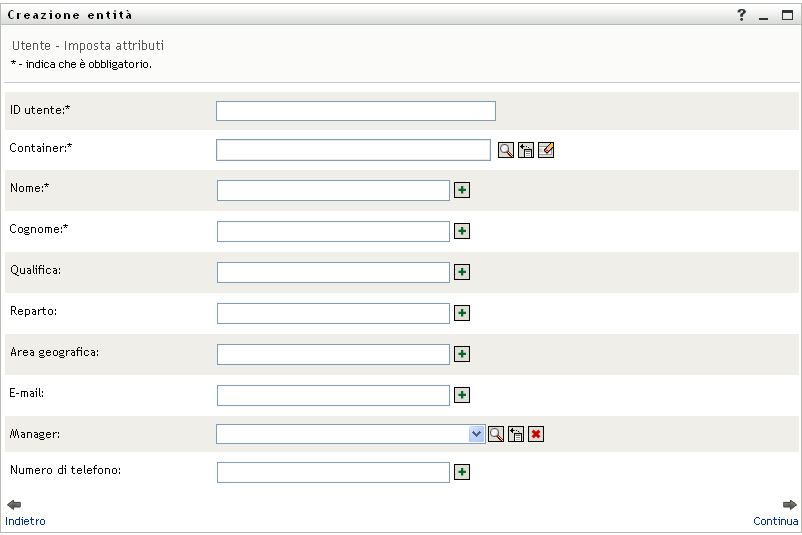Clear Manager selection with red X
802x535 pixels.
click(536, 434)
